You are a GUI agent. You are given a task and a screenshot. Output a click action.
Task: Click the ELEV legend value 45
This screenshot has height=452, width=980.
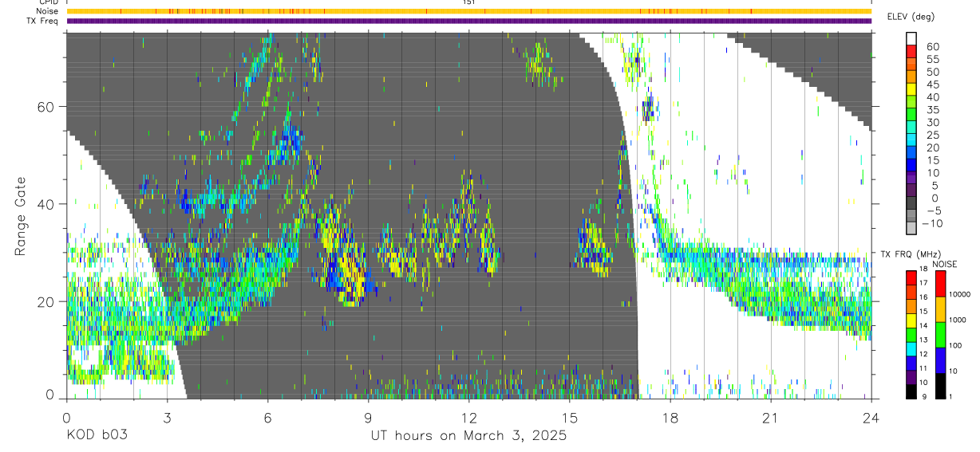(932, 84)
